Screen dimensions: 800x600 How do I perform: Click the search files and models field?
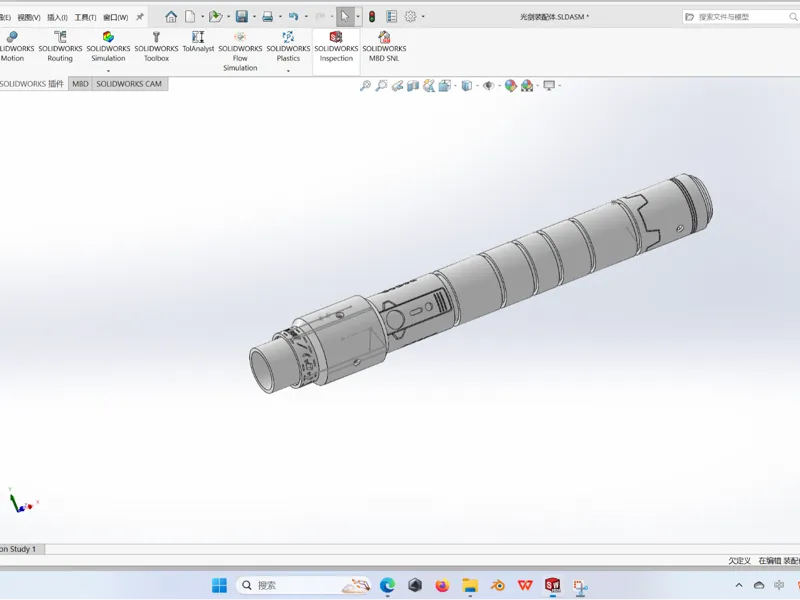pyautogui.click(x=741, y=17)
